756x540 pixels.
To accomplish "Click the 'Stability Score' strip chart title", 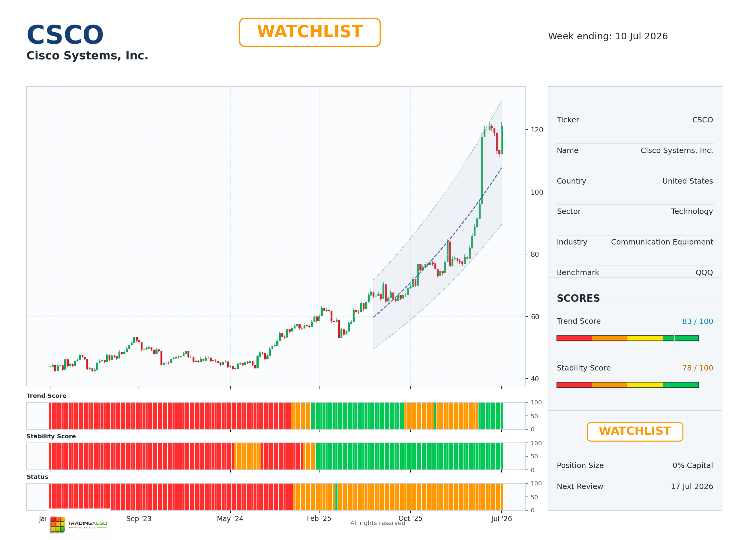I will pyautogui.click(x=51, y=436).
